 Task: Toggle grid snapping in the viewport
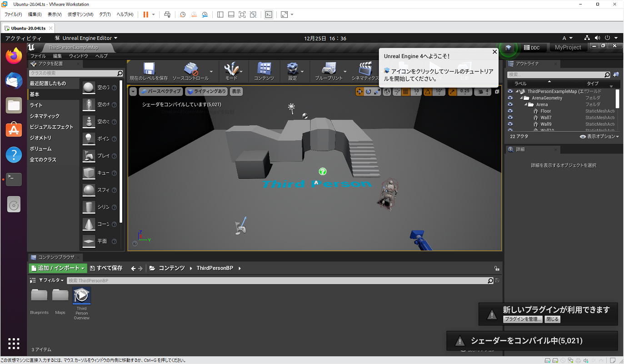(405, 92)
